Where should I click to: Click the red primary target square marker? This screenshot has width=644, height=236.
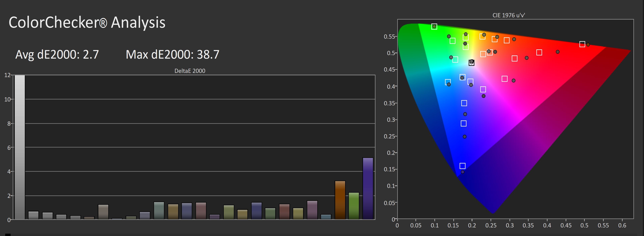pos(582,44)
